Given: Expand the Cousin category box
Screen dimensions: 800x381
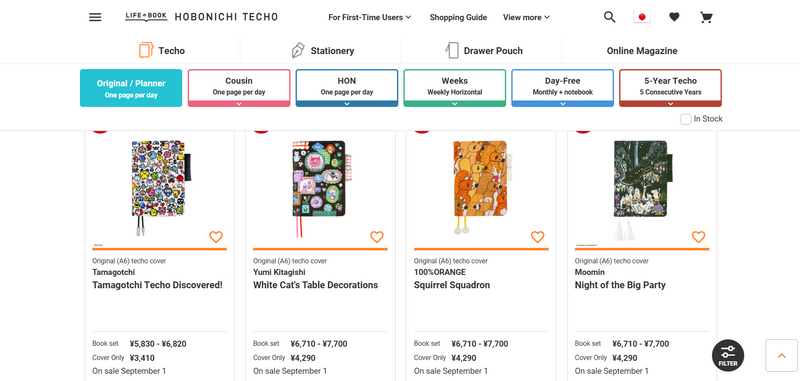Looking at the screenshot, I should pyautogui.click(x=239, y=88).
